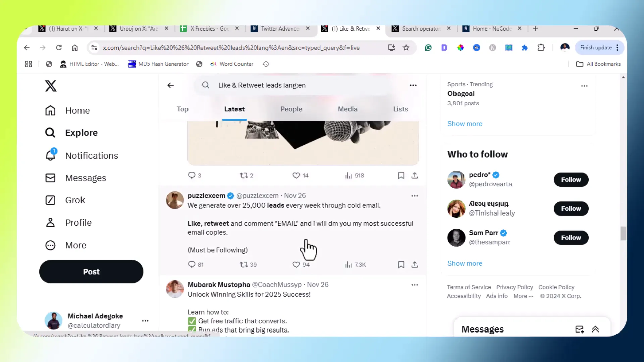644x362 pixels.
Task: Like the post showing 14 likes
Action: [301, 175]
